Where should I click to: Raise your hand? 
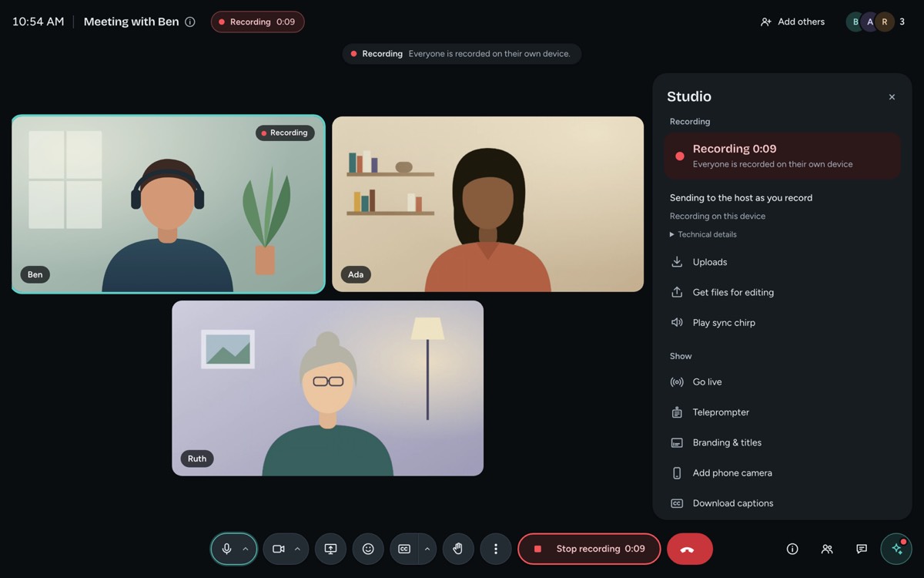[x=458, y=549]
